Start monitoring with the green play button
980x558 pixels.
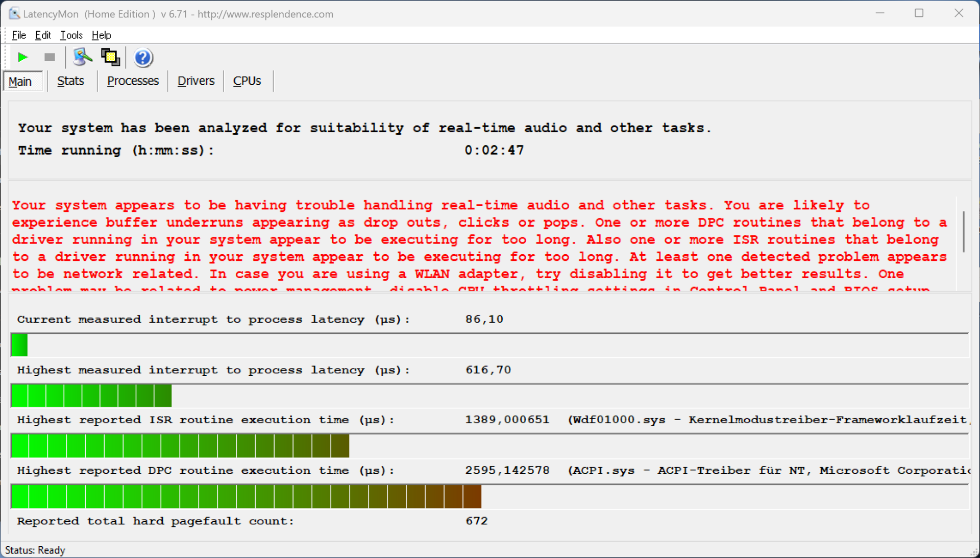[22, 57]
